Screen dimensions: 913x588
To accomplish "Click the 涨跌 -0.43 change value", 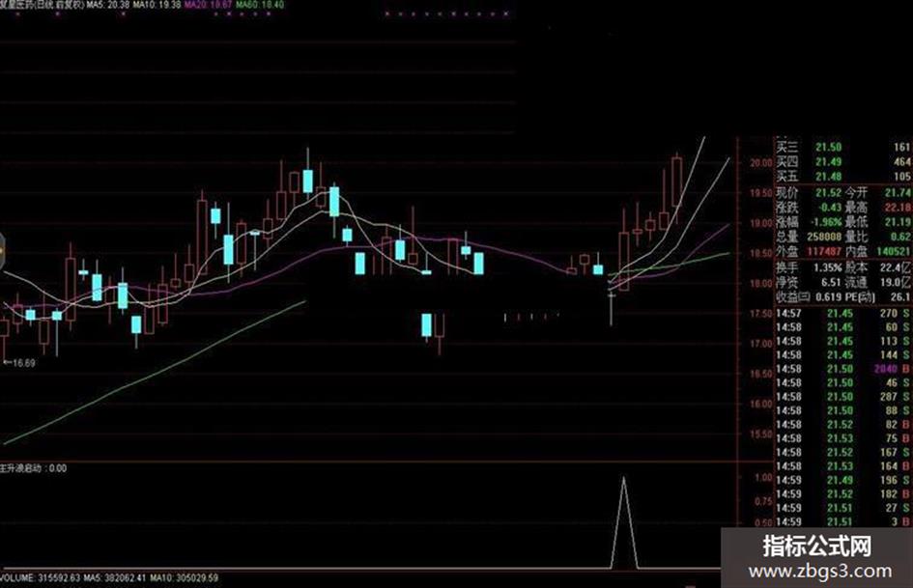I will pyautogui.click(x=809, y=208).
